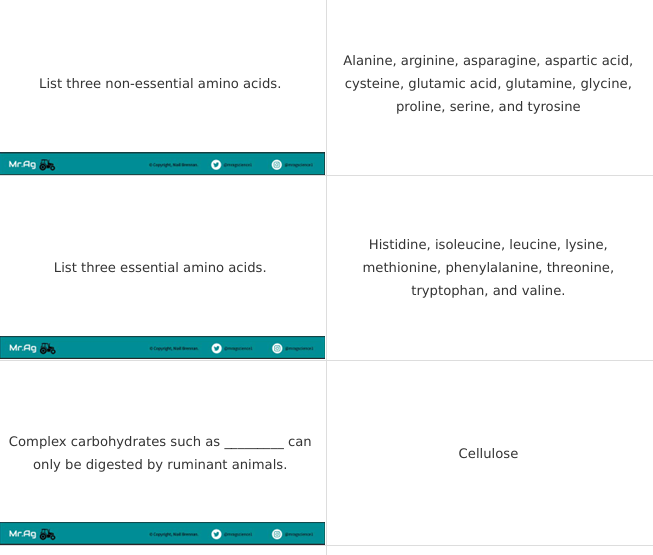Viewport: 653px width, 555px height.
Task: Click the Twitter icon on the non-essential amino acids card
Action: [216, 165]
